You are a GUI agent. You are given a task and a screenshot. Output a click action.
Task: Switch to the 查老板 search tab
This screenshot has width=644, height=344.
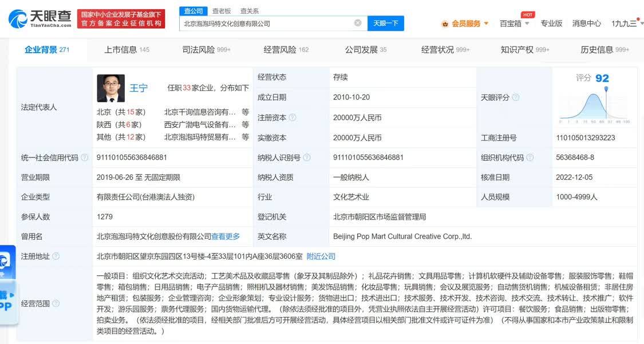pos(222,11)
